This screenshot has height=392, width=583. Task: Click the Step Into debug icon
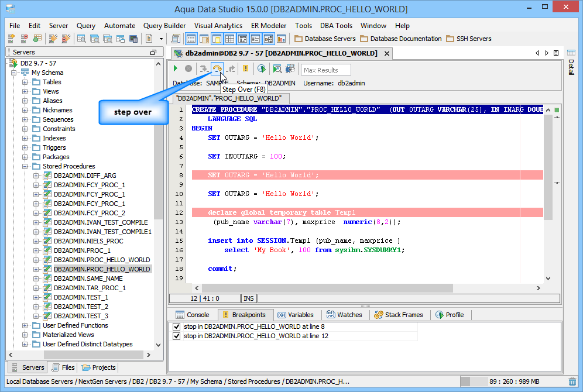coord(203,69)
